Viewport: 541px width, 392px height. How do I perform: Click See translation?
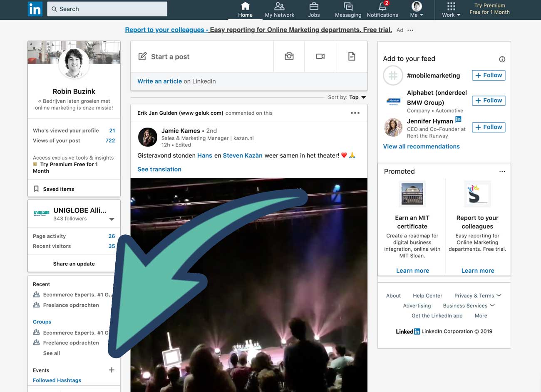tap(159, 169)
